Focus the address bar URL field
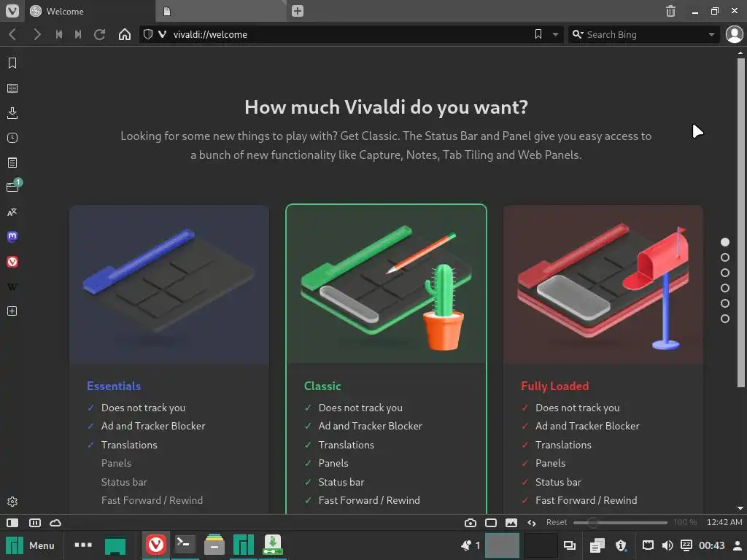Viewport: 747px width, 560px height. [x=351, y=34]
